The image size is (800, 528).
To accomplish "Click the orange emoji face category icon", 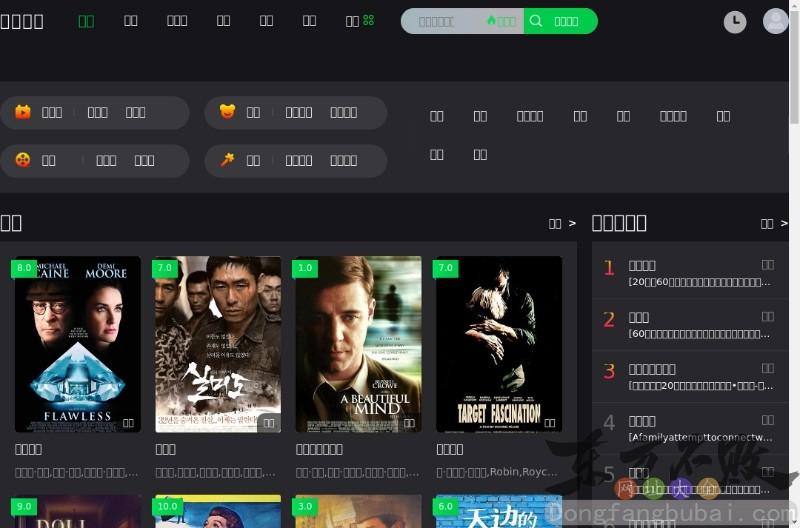I will click(23, 160).
